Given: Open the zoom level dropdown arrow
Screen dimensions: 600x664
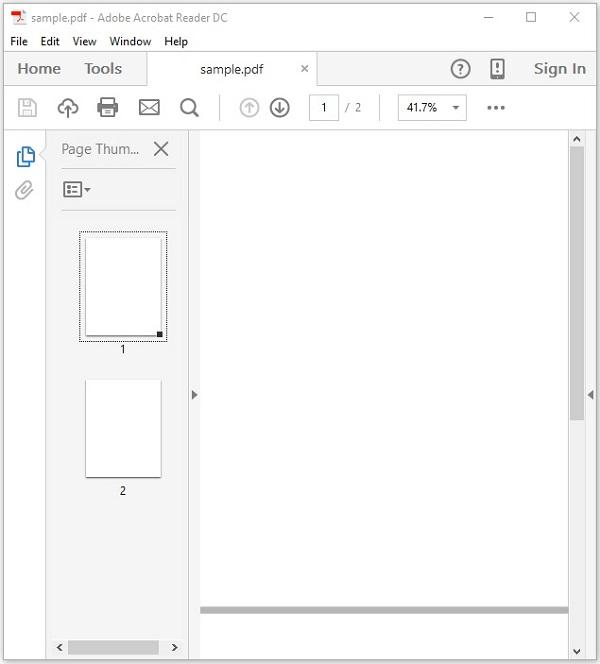Looking at the screenshot, I should pyautogui.click(x=456, y=108).
